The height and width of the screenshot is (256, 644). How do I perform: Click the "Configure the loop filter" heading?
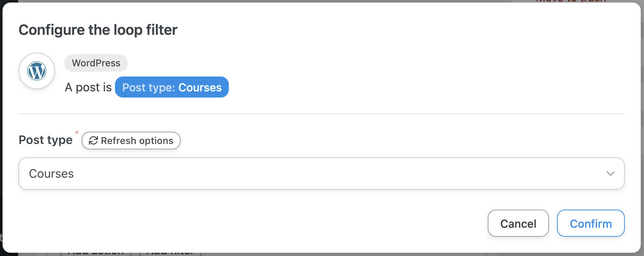tap(98, 30)
